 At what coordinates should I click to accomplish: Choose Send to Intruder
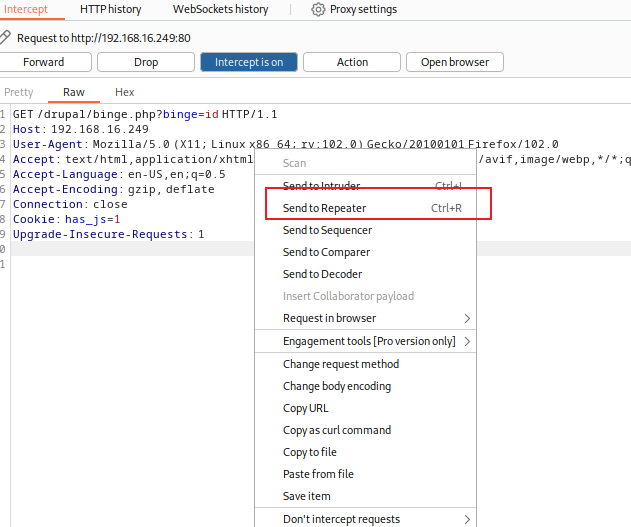pyautogui.click(x=365, y=186)
